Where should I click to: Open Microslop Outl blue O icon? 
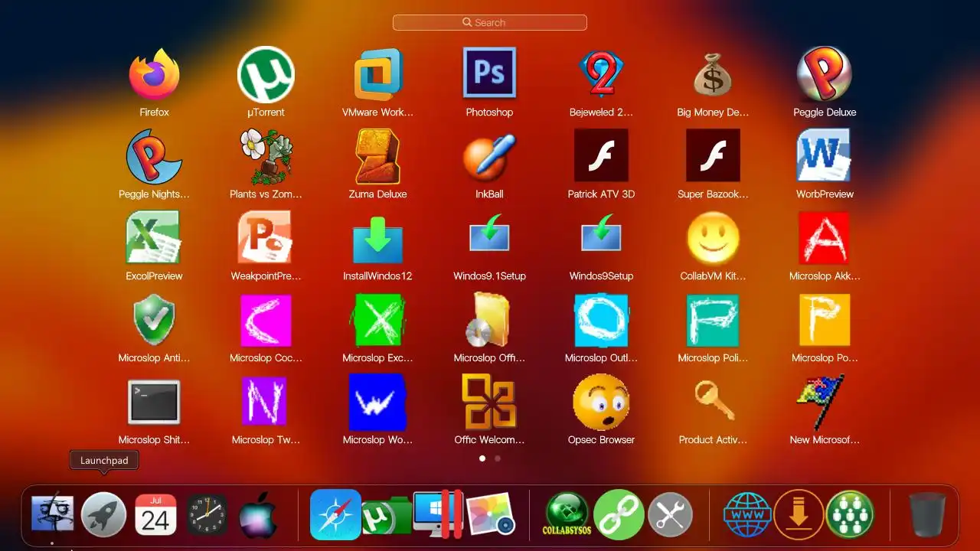coord(601,321)
